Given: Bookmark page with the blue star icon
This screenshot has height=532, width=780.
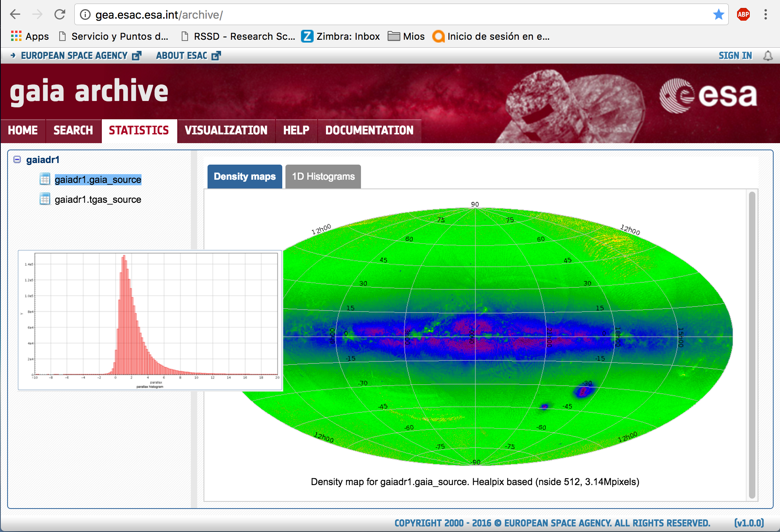Looking at the screenshot, I should click(718, 15).
